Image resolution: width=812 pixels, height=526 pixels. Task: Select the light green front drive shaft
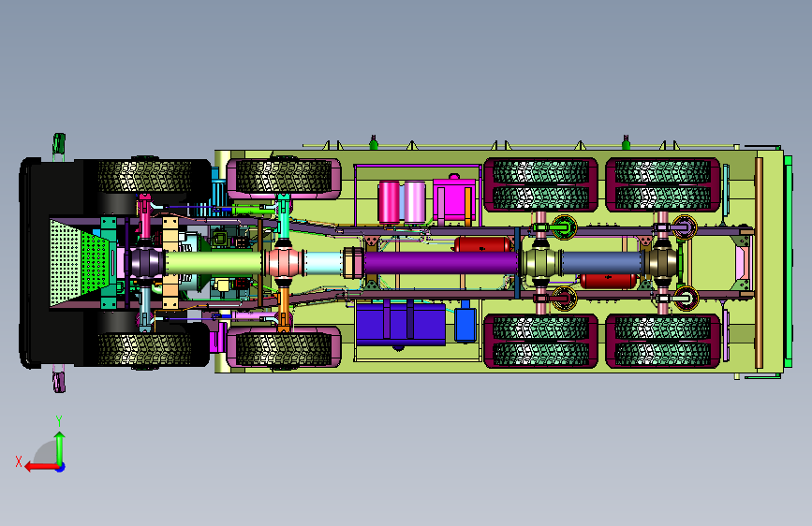(214, 262)
